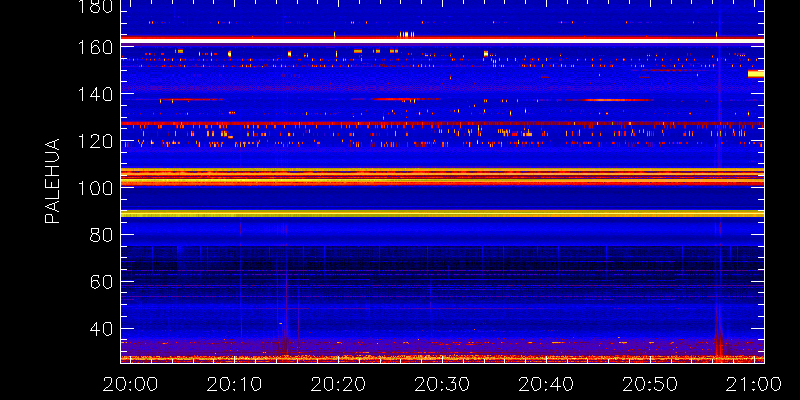Click the yellow block near 148 at right edge

pos(756,74)
